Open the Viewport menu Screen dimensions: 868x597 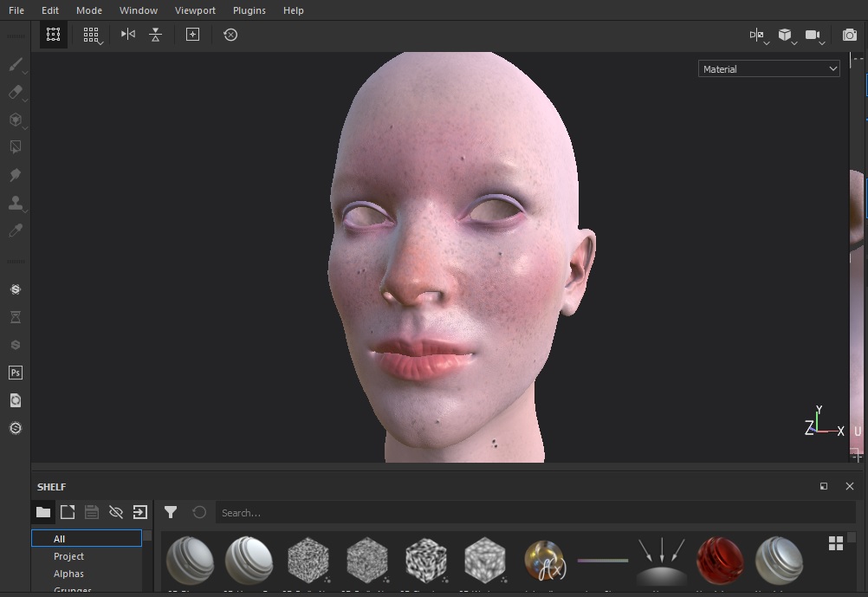(x=195, y=10)
